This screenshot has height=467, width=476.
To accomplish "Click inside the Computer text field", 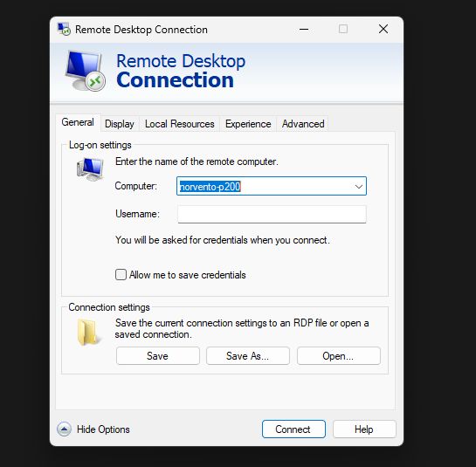I will (264, 186).
